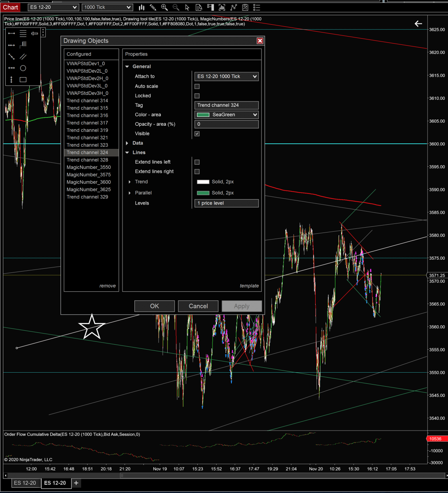Click the OK button
Viewport: 448px width, 493px height.
coord(155,306)
